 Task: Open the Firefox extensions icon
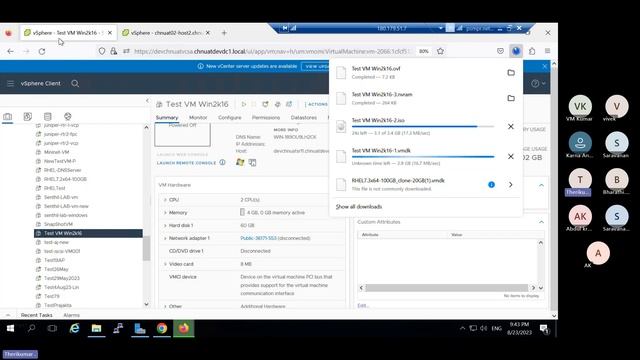[532, 51]
